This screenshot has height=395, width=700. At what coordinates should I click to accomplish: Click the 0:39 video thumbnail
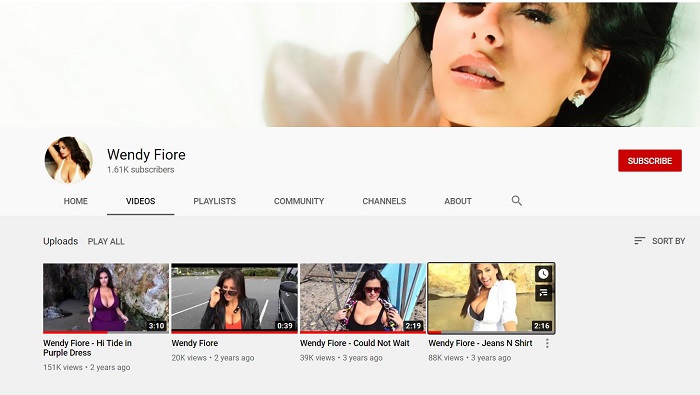(234, 298)
